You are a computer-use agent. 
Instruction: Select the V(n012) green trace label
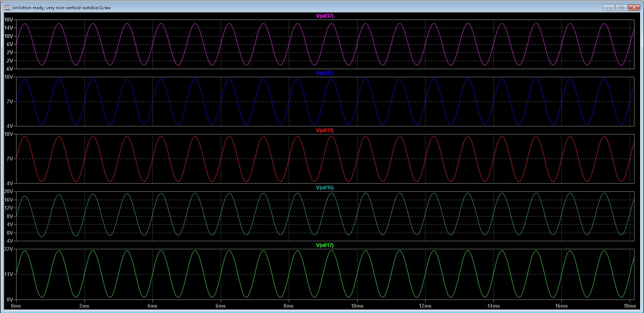tap(324, 245)
